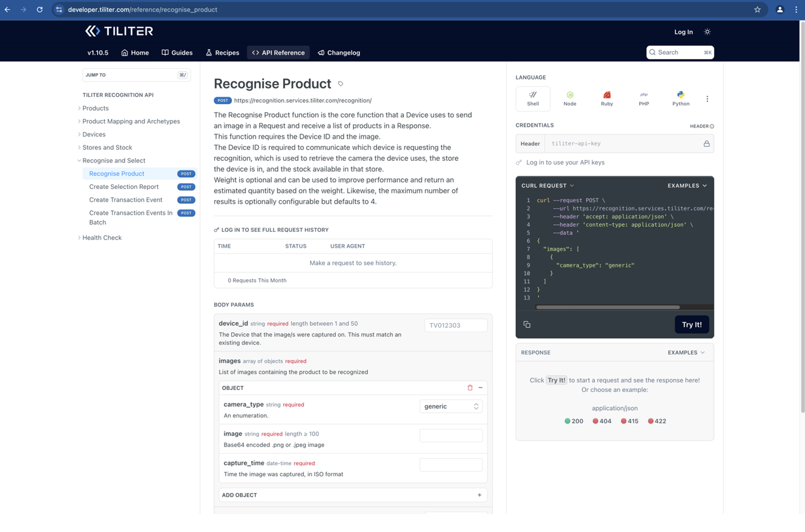This screenshot has height=532, width=805.
Task: Click Log in to use your API keys
Action: tap(565, 163)
